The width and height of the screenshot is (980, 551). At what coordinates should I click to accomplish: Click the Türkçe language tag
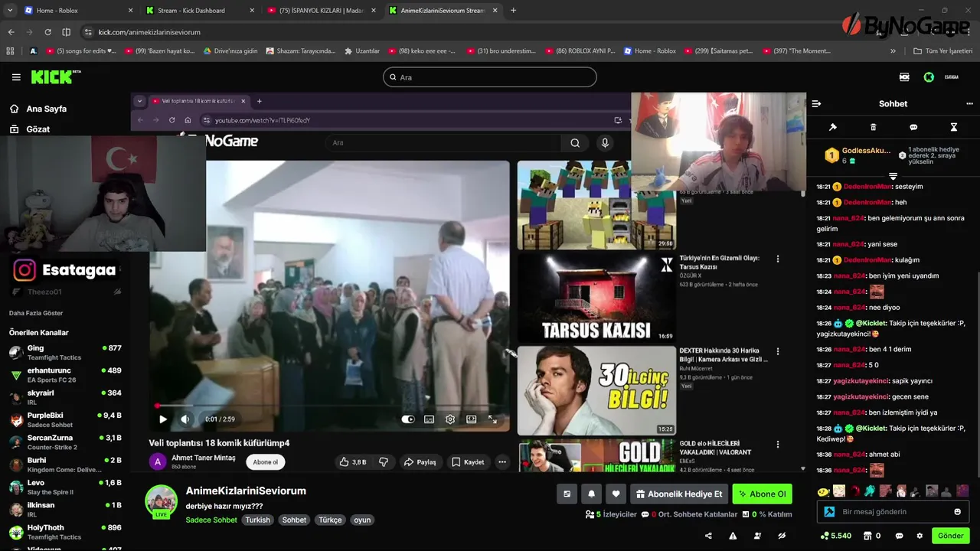point(330,520)
